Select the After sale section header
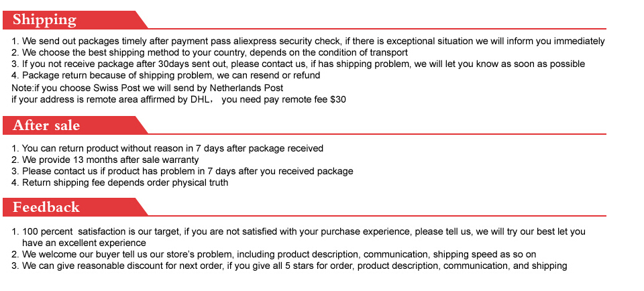The image size is (644, 291). 46,125
